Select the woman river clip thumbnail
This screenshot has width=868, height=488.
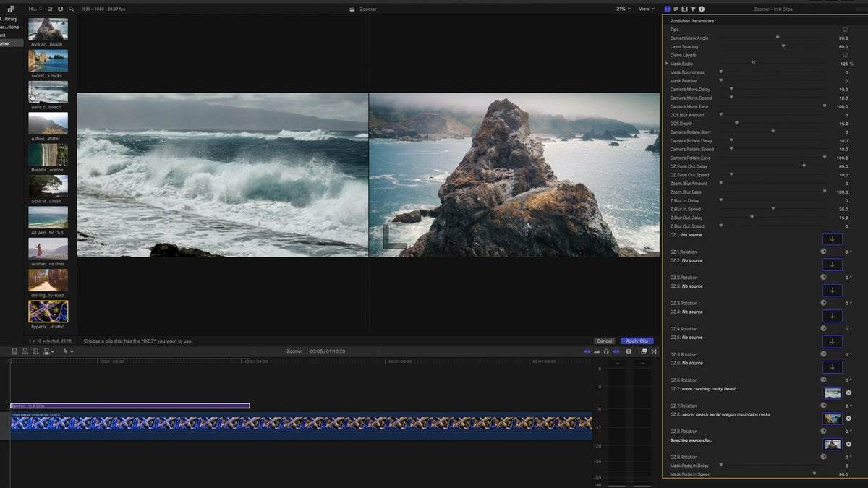48,249
